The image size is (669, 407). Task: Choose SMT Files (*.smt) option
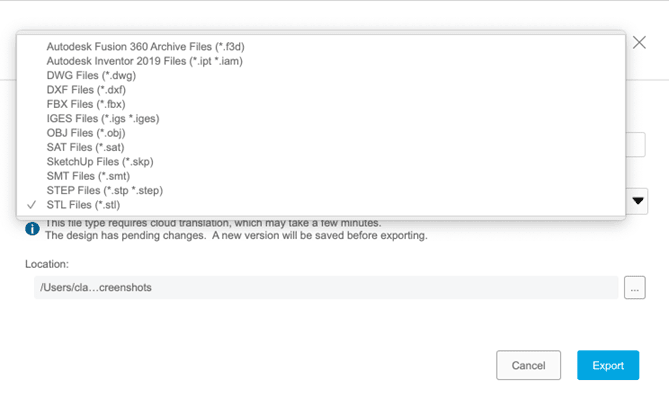87,176
